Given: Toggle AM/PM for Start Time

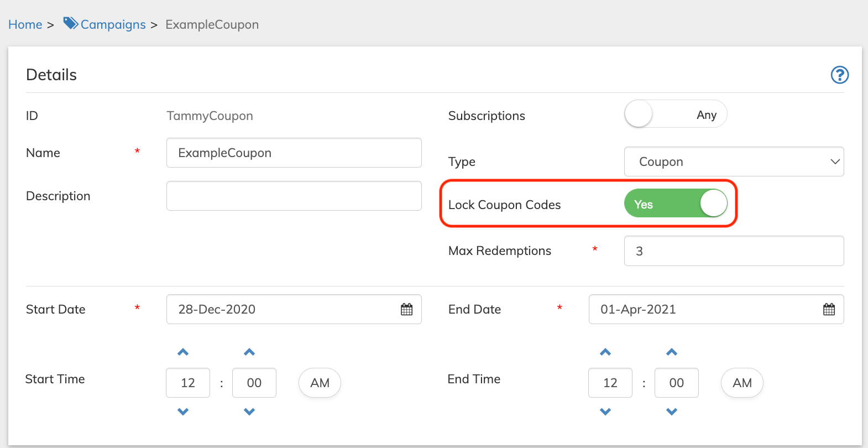Looking at the screenshot, I should point(320,383).
